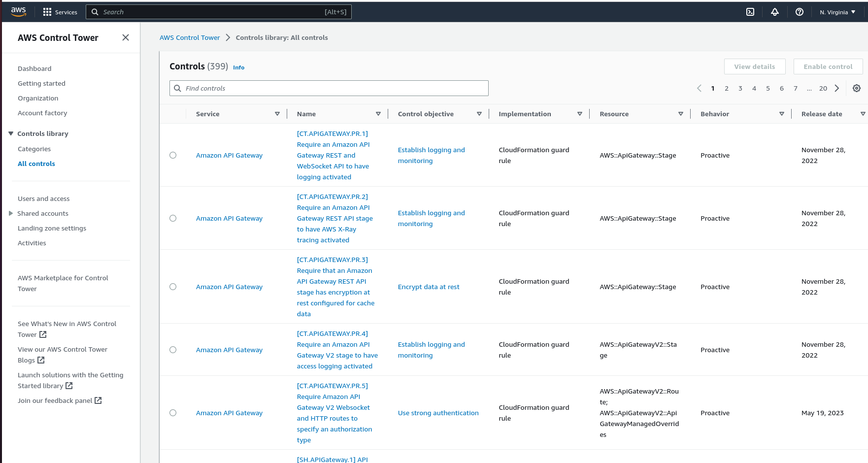Open the help question mark icon

point(800,12)
